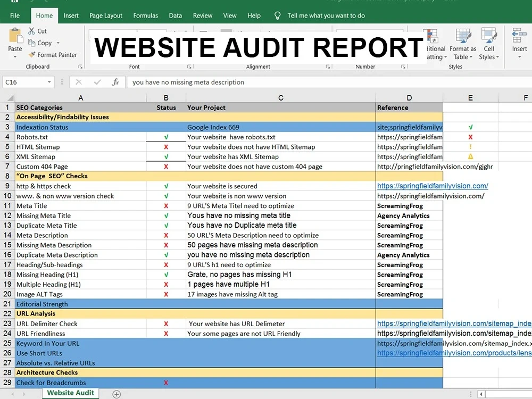Select row 16 header

coord(7,255)
